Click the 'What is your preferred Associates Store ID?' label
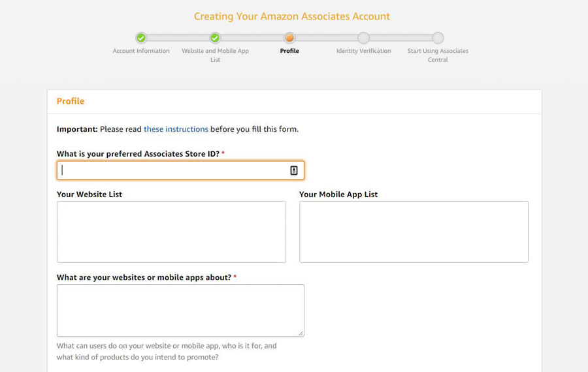588x372 pixels. click(140, 154)
